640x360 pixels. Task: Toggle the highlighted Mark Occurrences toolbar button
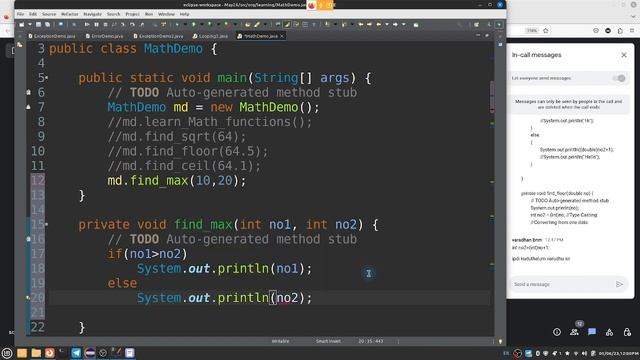[287, 24]
